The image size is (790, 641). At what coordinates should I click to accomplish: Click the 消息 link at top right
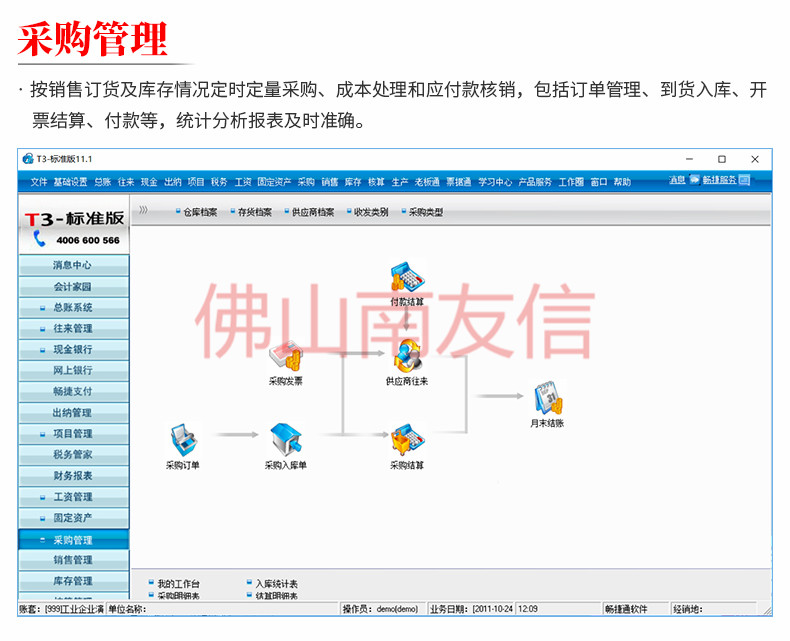[x=677, y=180]
